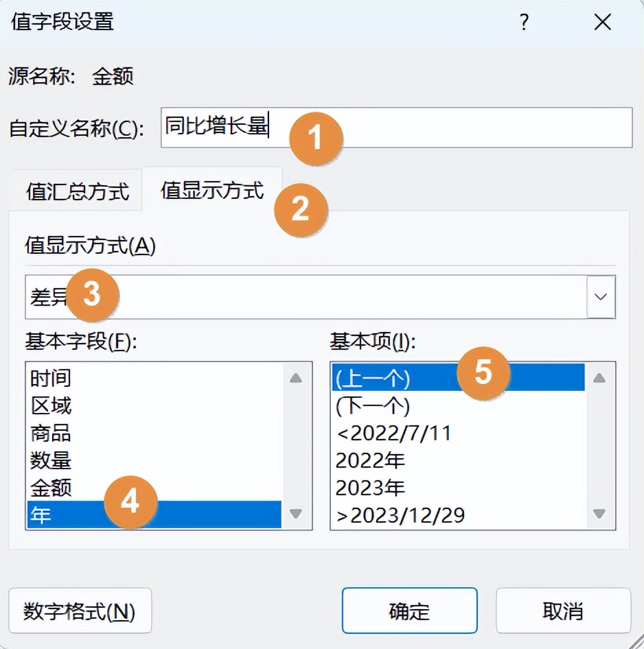Open the help icon in the title bar
This screenshot has height=649, width=644.
[524, 23]
